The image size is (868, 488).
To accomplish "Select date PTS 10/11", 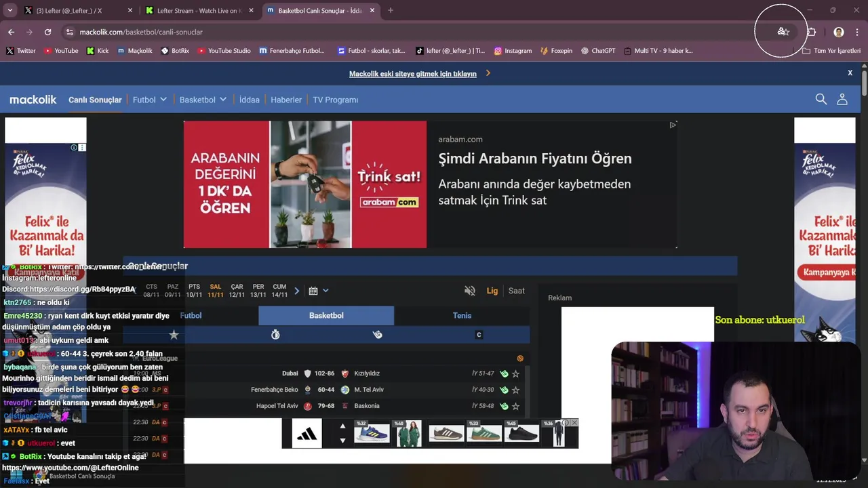I will (x=195, y=291).
